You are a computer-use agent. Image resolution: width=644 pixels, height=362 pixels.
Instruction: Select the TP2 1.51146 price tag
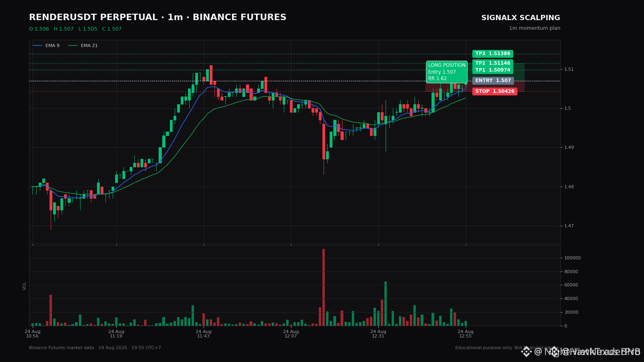pyautogui.click(x=493, y=63)
